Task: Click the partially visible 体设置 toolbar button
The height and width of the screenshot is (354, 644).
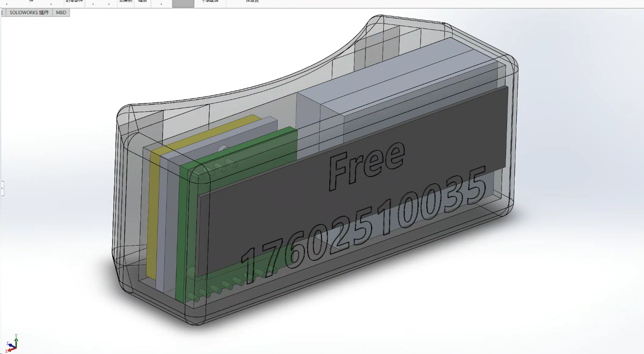Action: pyautogui.click(x=252, y=2)
